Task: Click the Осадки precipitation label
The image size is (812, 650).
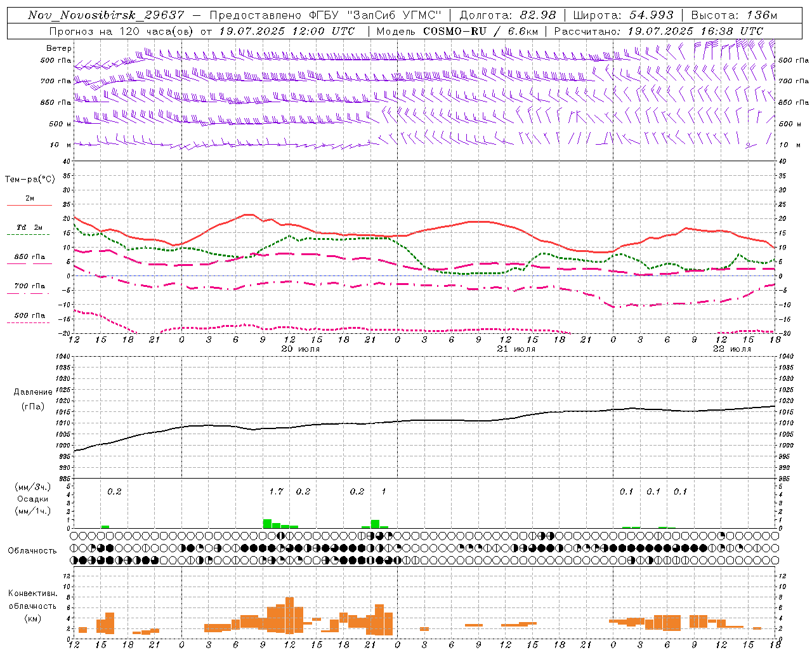Action: (32, 499)
